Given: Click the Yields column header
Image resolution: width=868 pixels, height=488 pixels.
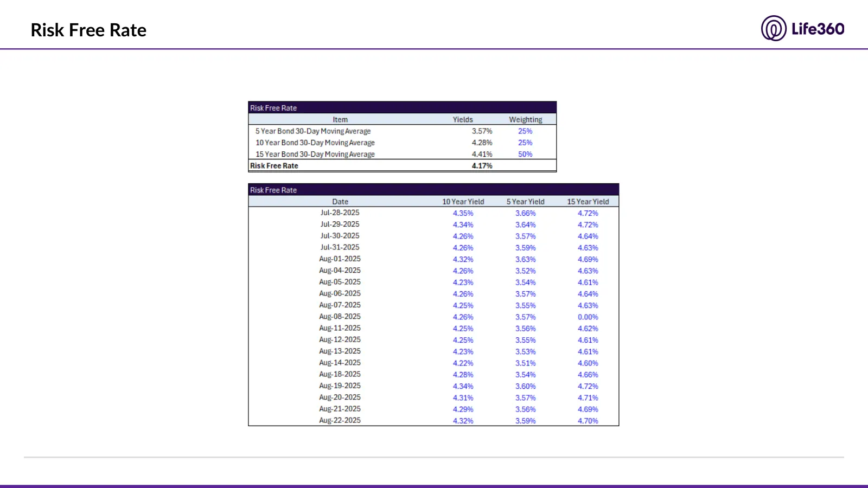Looking at the screenshot, I should click(x=463, y=120).
